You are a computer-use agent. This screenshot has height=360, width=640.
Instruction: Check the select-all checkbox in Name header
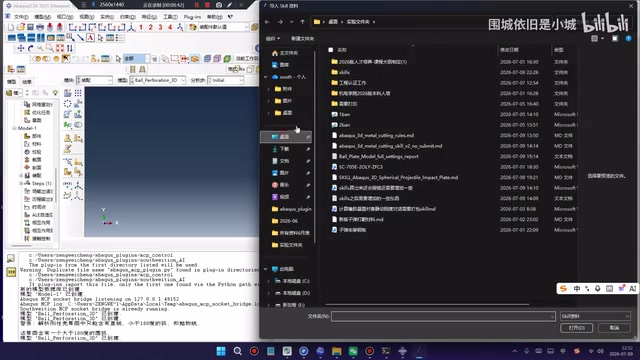pos(331,50)
